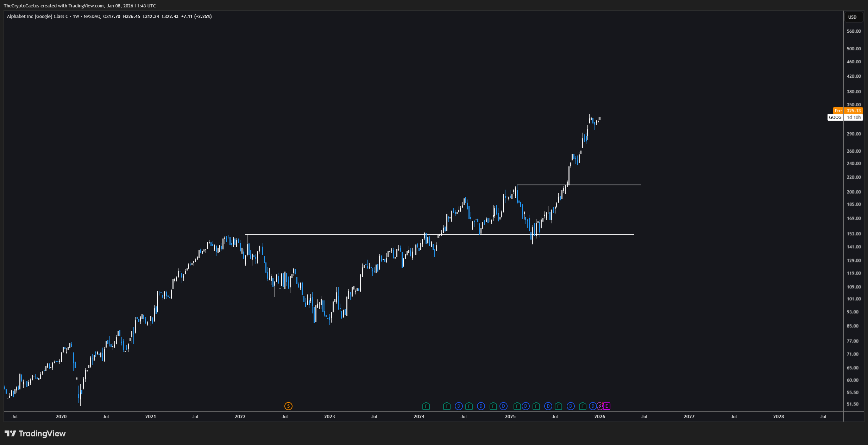
Task: Select the upper white horizontal resistance line
Action: click(605, 185)
